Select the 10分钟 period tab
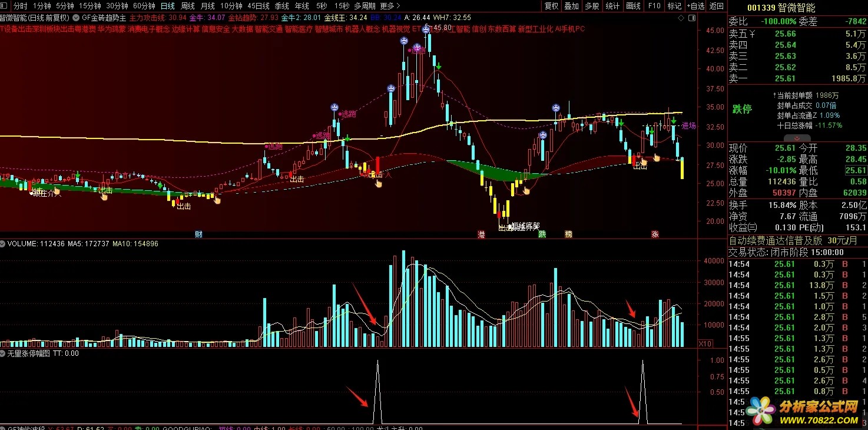Viewport: 868px width, 430px height. pyautogui.click(x=231, y=6)
